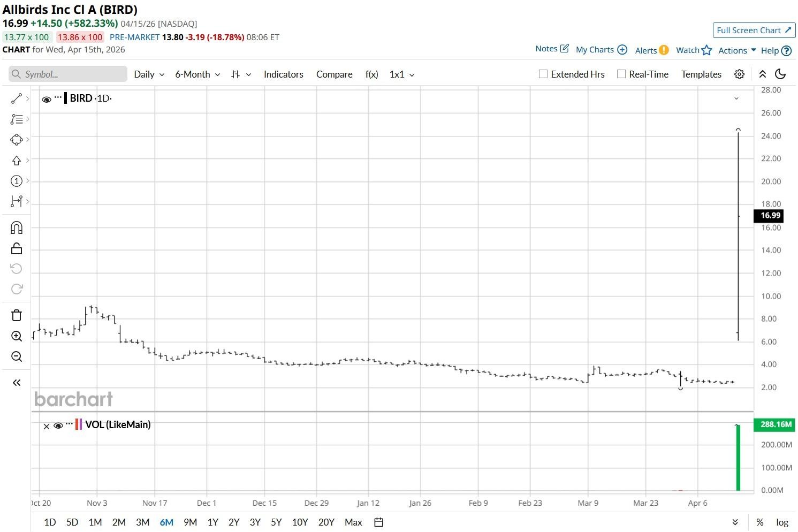This screenshot has width=798, height=532.
Task: Toggle percent scale mode
Action: [x=760, y=522]
